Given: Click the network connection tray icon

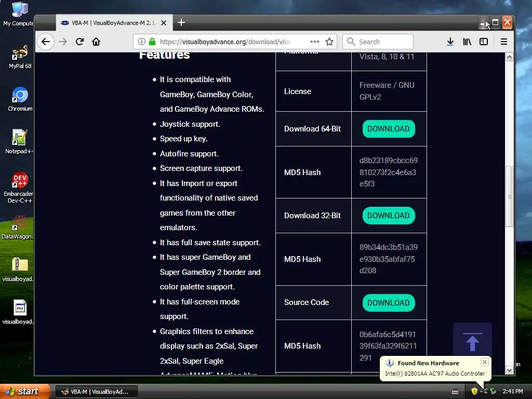Looking at the screenshot, I should click(x=484, y=391).
